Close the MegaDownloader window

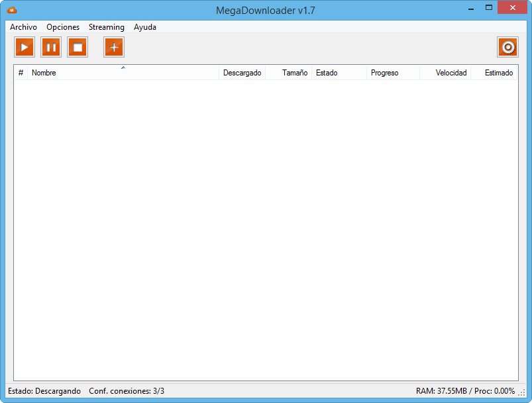[512, 8]
